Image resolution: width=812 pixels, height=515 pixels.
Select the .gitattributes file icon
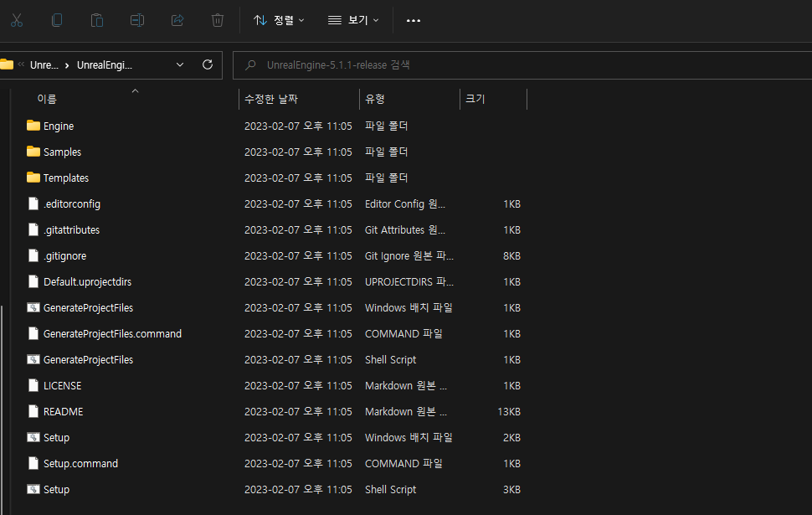33,229
